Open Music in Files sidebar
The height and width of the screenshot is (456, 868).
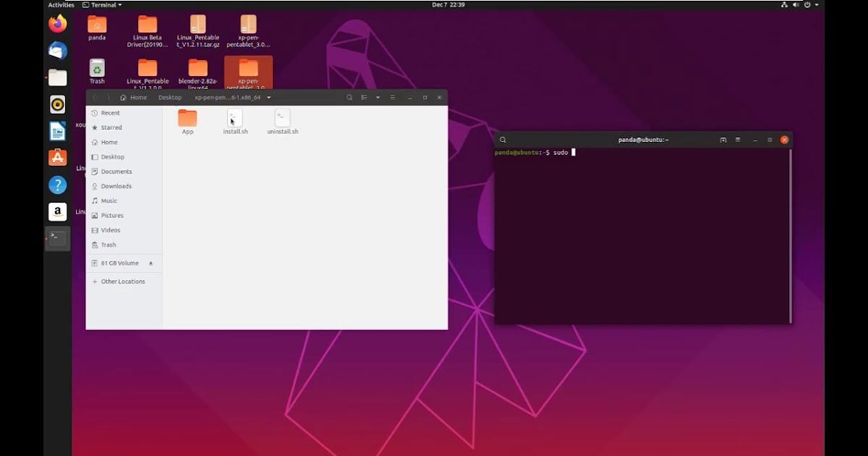pos(124,200)
